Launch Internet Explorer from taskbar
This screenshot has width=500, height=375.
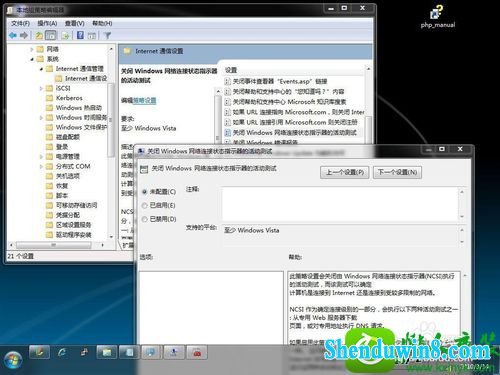[62, 353]
